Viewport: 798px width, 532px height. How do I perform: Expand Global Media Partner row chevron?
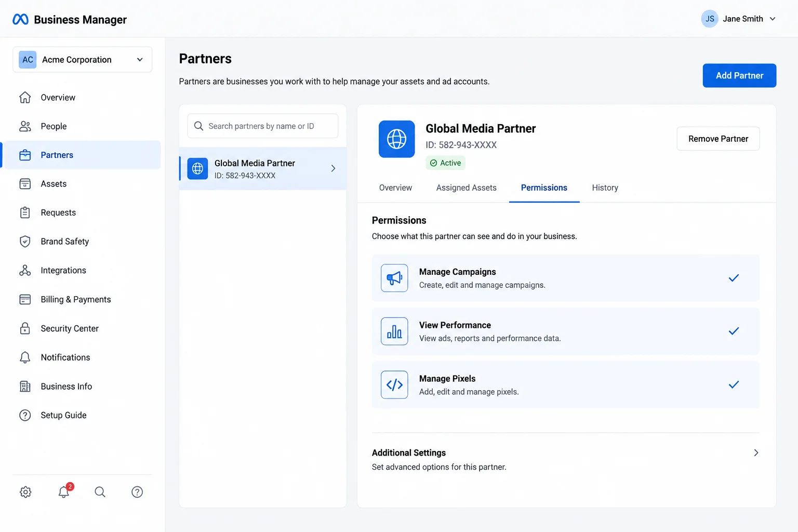pyautogui.click(x=333, y=168)
